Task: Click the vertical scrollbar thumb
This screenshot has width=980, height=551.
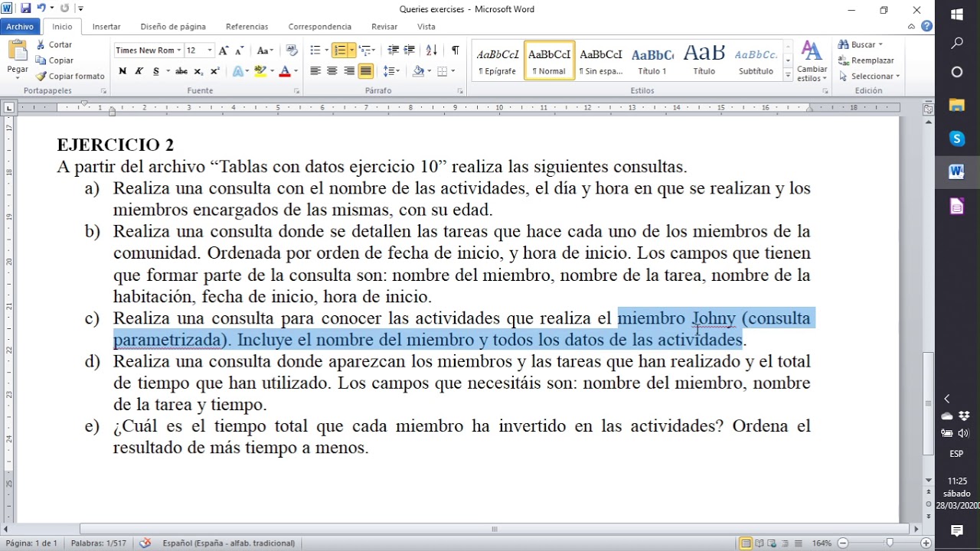Action: click(x=927, y=403)
